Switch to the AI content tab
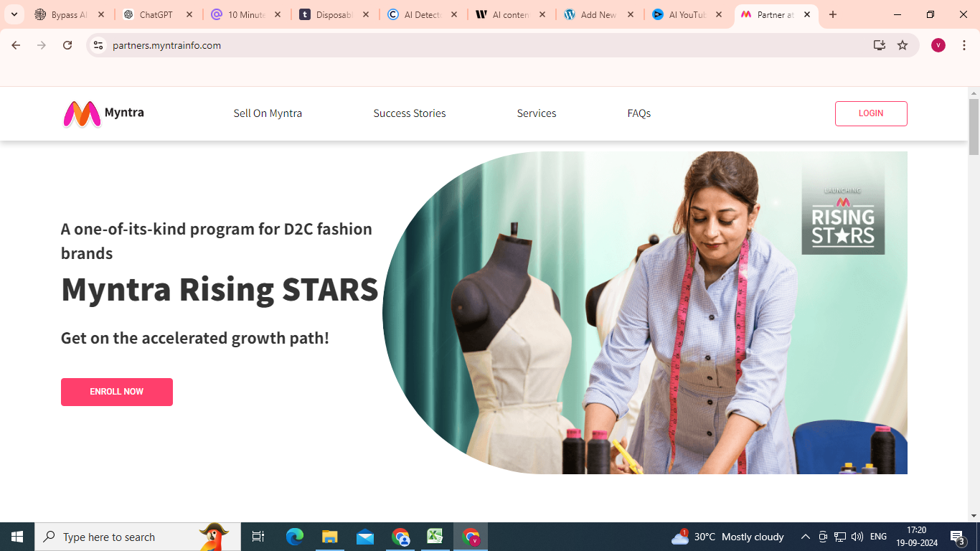This screenshot has width=980, height=551. click(511, 14)
